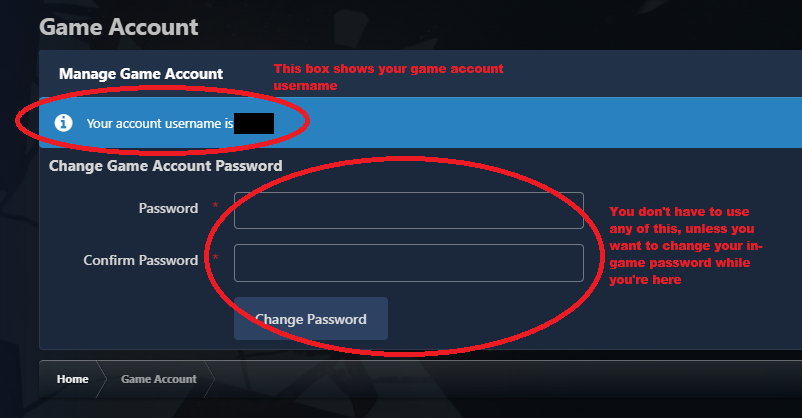Click the Confirm Password field label
The width and height of the screenshot is (802, 418).
click(x=141, y=260)
